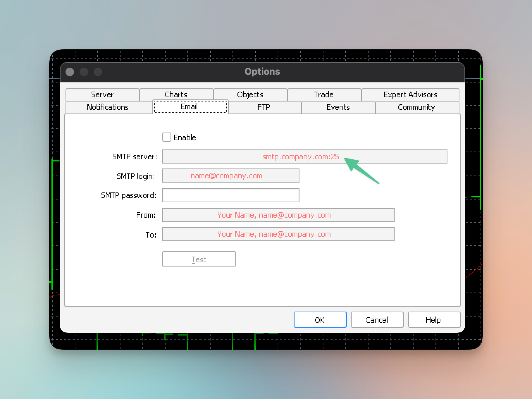This screenshot has width=532, height=399.
Task: Open the FTP tab
Action: (x=264, y=107)
